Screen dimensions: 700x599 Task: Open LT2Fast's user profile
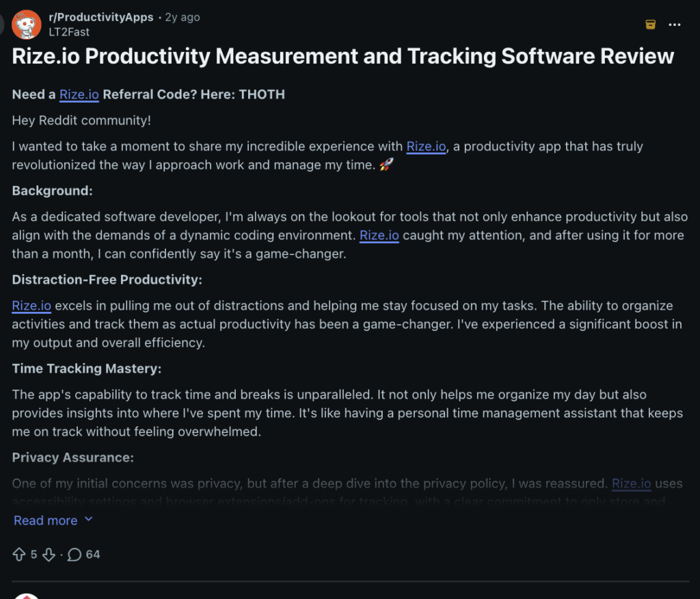(69, 32)
